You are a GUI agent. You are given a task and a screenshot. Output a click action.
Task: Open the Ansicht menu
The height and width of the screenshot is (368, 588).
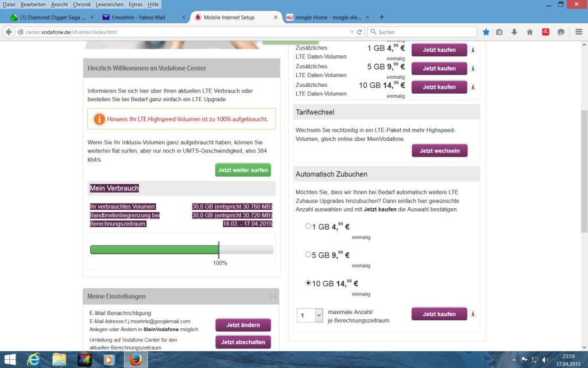(59, 5)
